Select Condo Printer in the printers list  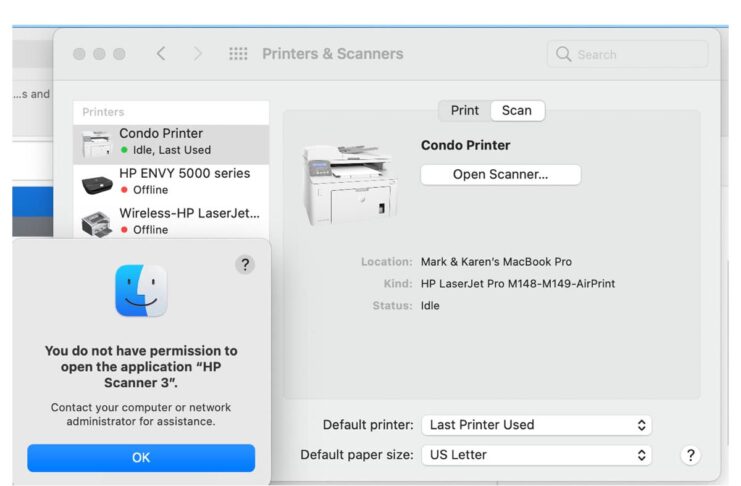pyautogui.click(x=171, y=144)
